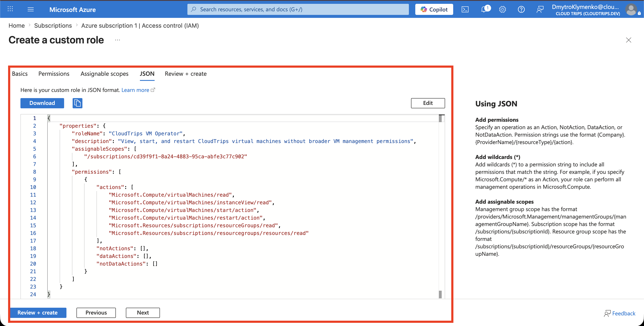
Task: Click the resourcegroups/resources/read action line
Action: (208, 233)
